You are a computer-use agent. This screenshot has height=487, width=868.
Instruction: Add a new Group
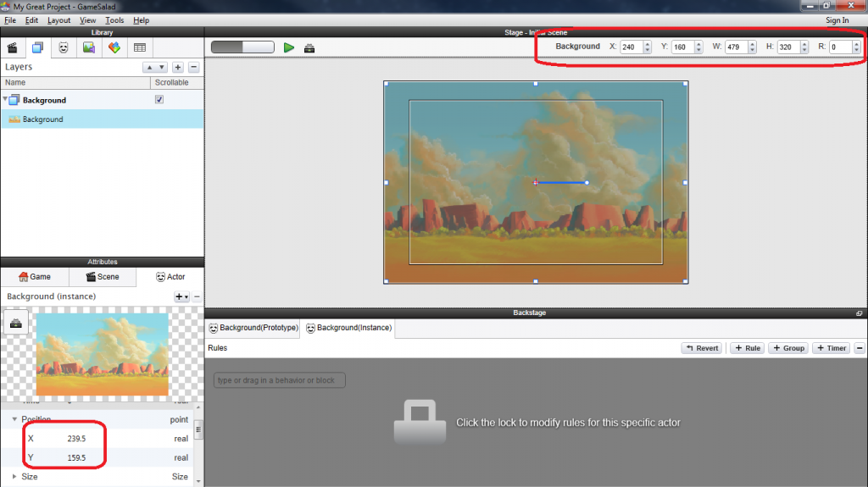(x=788, y=348)
